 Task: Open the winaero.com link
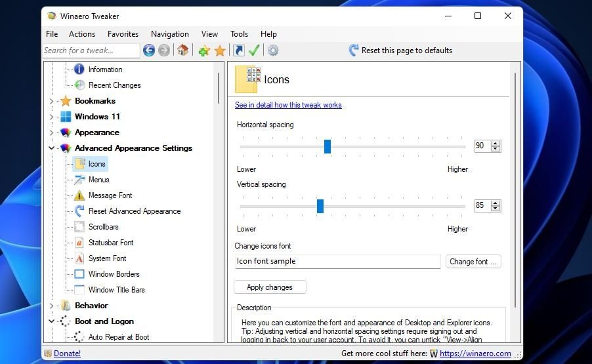[x=475, y=354]
